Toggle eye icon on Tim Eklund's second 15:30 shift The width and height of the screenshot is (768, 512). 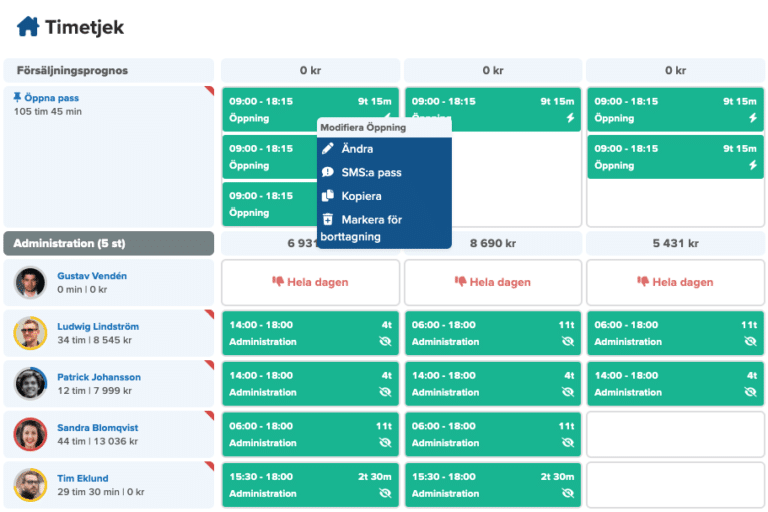(569, 493)
